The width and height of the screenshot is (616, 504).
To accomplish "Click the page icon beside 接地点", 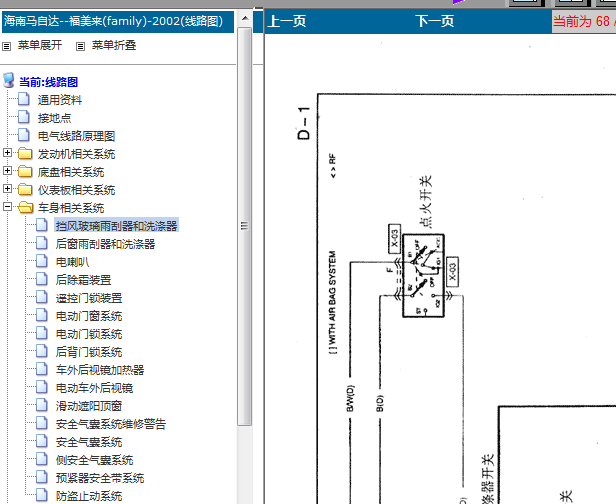I will (24, 117).
